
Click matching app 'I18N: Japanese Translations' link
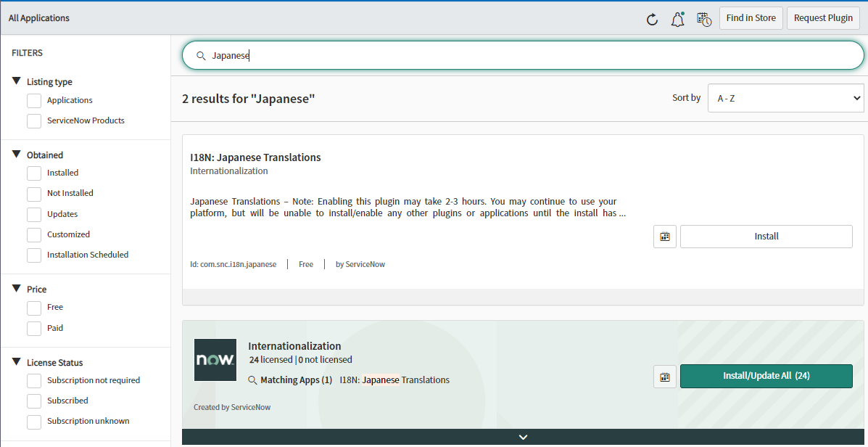394,380
